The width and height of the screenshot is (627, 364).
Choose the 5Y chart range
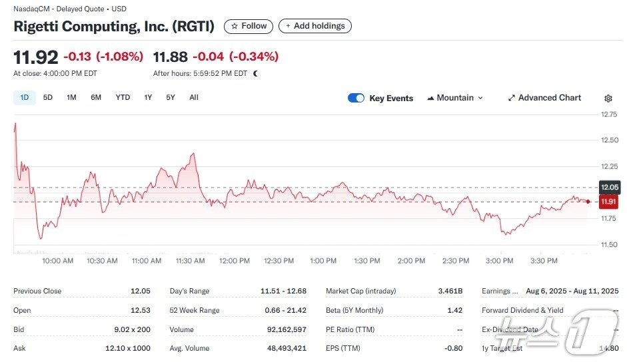tap(171, 98)
